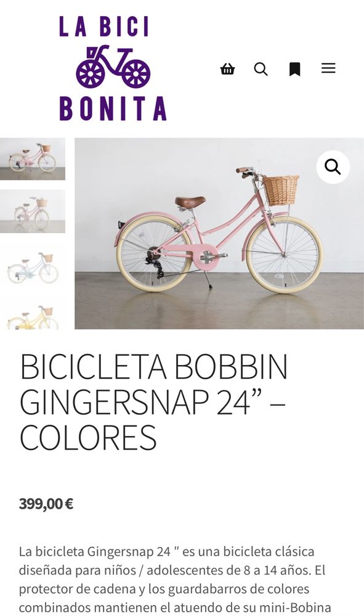Click the Bicicleta Bobbin Gingersnap title
Viewport: 364px width, 616px height.
(154, 401)
